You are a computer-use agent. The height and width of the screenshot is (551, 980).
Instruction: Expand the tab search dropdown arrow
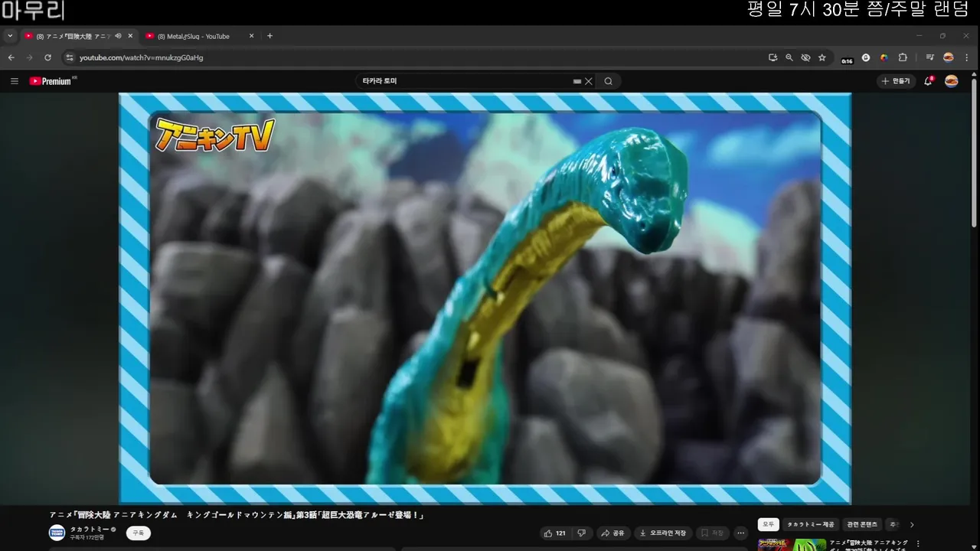point(10,36)
